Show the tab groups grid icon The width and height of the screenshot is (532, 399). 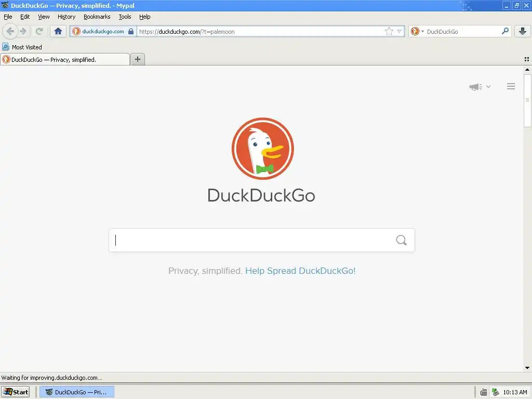click(x=527, y=59)
